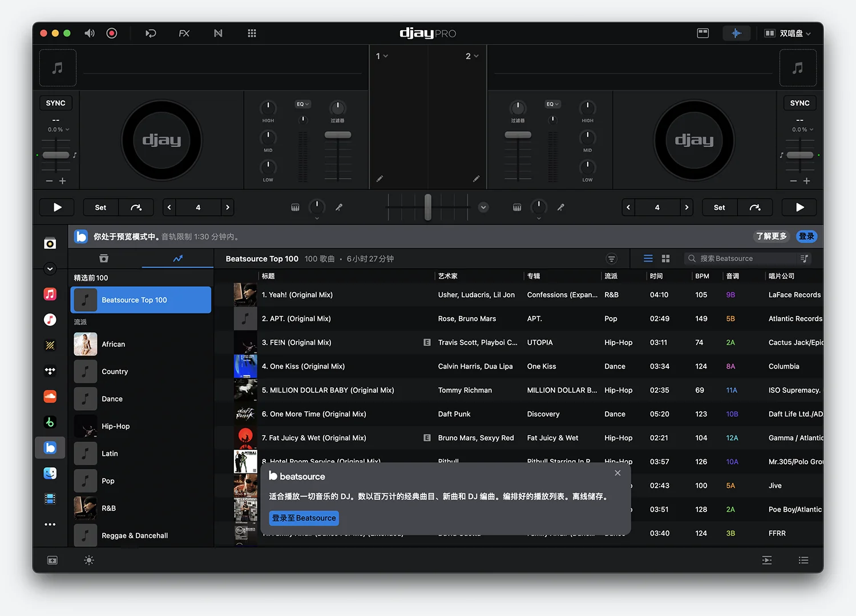Viewport: 856px width, 616px height.
Task: Click the right deck volume fader
Action: [518, 135]
